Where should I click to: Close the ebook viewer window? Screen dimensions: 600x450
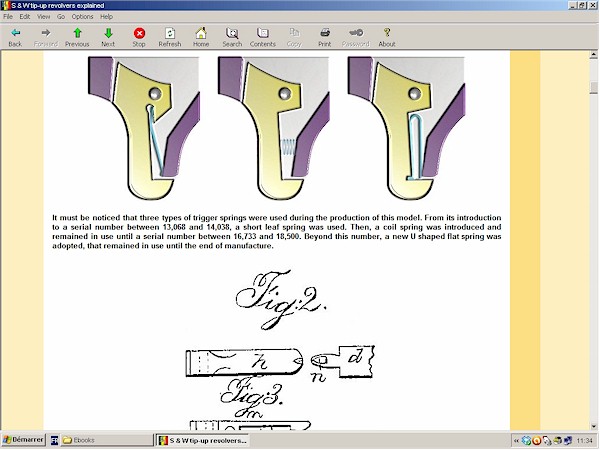pos(592,5)
